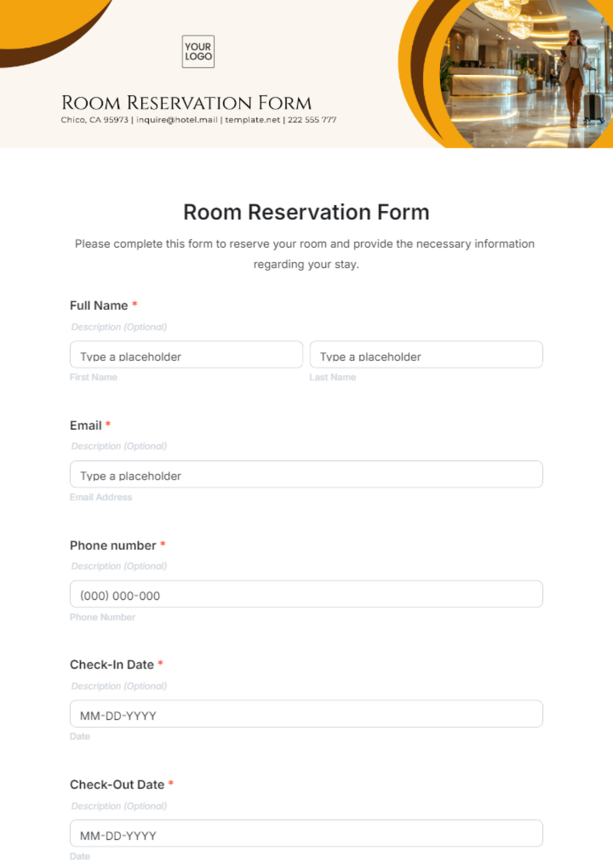Select the Email Address sublabel text
This screenshot has height=868, width=613.
pyautogui.click(x=101, y=497)
